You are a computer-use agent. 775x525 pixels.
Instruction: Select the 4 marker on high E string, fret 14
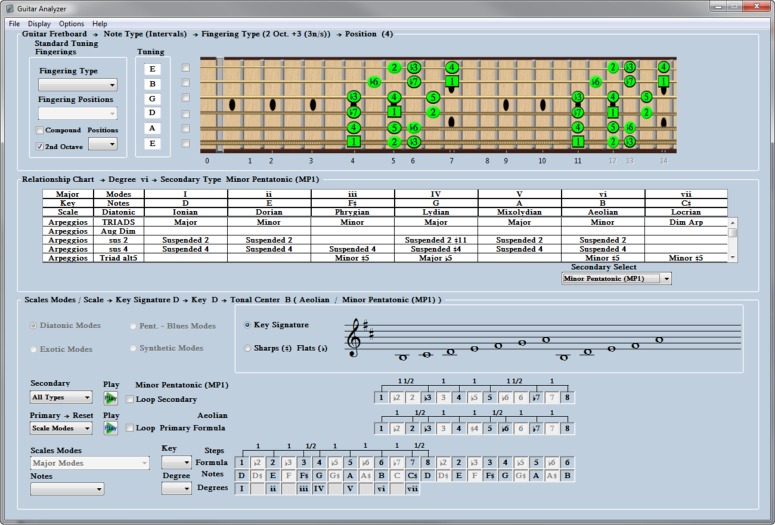tap(664, 67)
